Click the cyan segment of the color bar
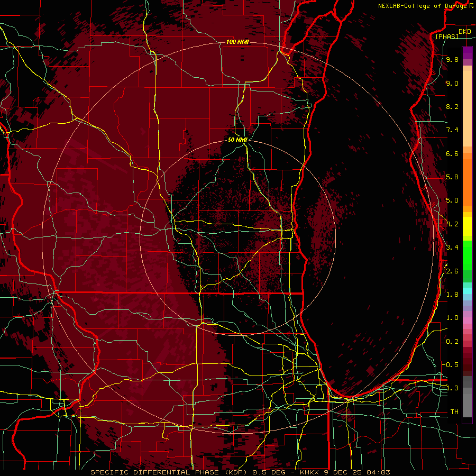This screenshot has height=476, width=476. tap(467, 291)
